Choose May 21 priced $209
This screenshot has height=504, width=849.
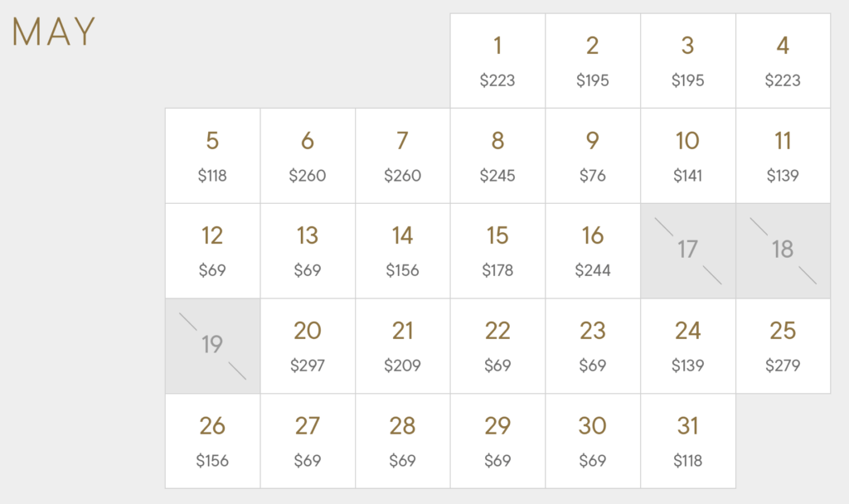click(x=403, y=346)
